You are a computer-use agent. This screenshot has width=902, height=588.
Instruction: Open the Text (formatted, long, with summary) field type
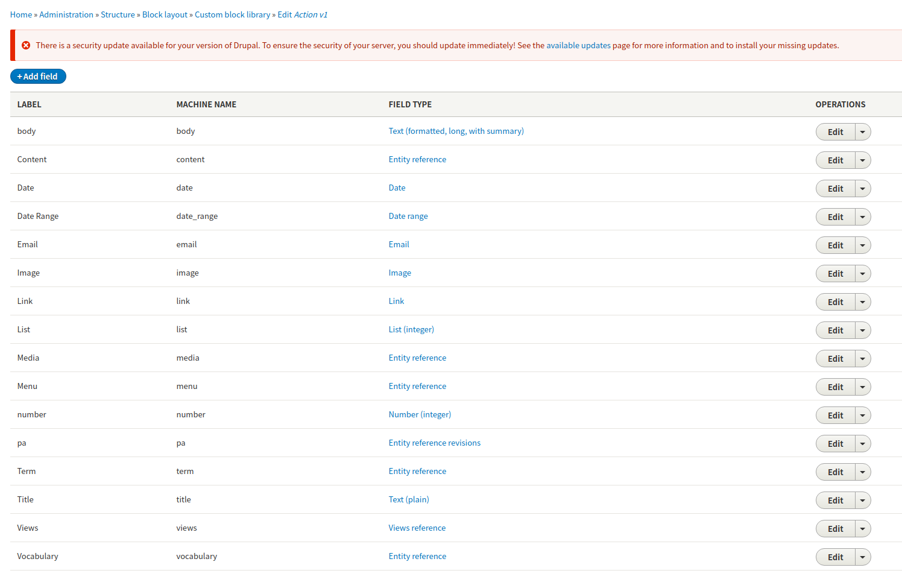(x=456, y=131)
